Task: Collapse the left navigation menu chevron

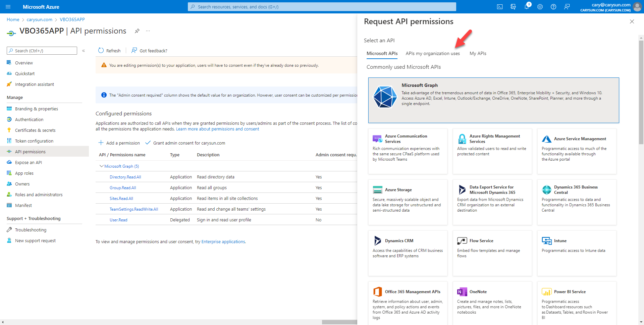Action: [84, 51]
